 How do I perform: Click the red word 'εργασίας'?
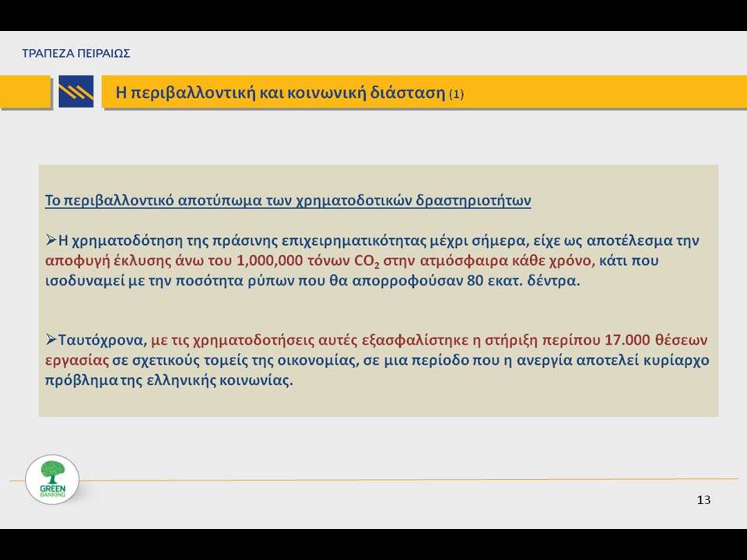click(77, 360)
